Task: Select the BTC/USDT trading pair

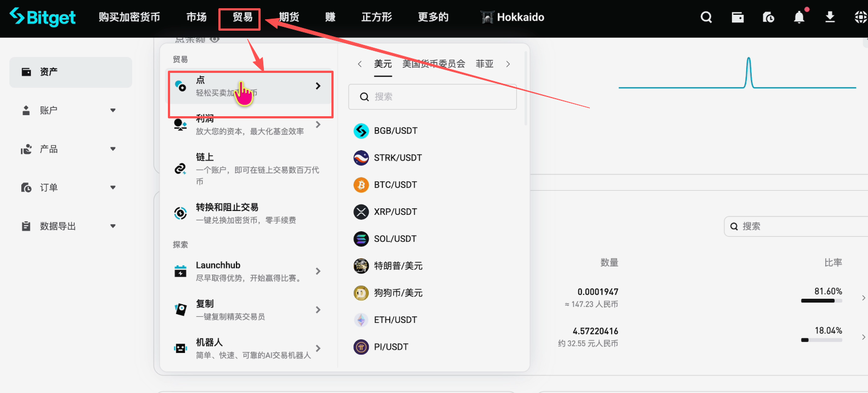Action: pos(395,185)
